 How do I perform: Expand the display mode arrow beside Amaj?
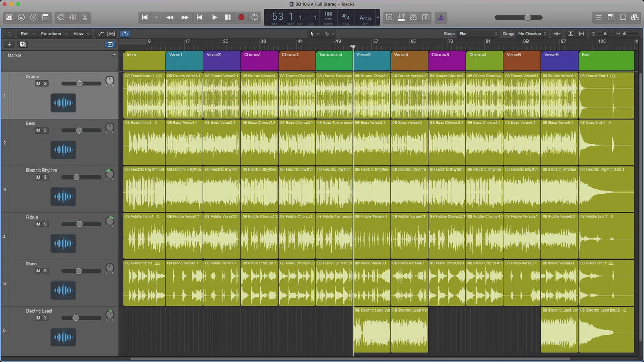[x=377, y=17]
